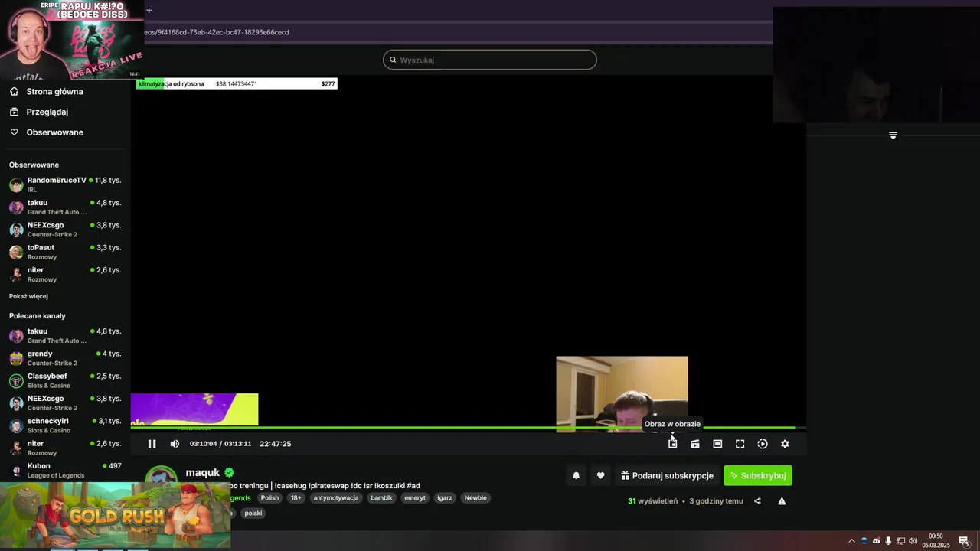Enter fullscreen mode

point(740,444)
